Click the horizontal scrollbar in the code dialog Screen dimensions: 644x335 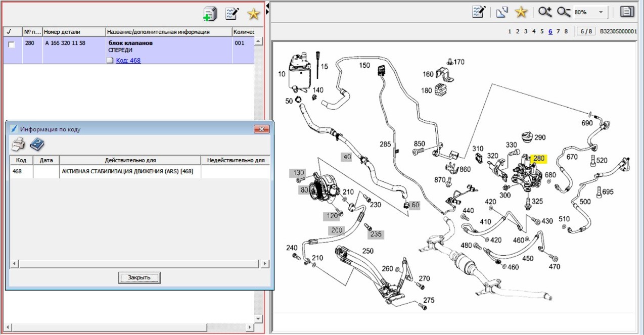[140, 264]
